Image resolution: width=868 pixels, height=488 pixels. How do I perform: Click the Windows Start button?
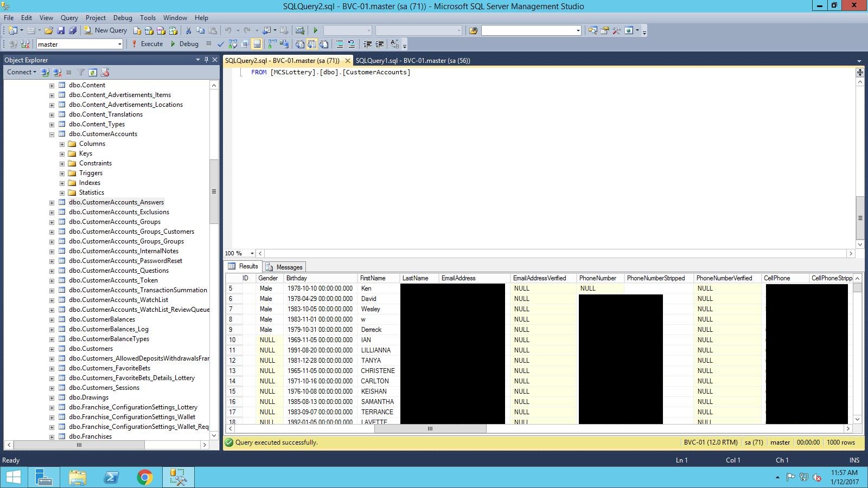(x=14, y=477)
